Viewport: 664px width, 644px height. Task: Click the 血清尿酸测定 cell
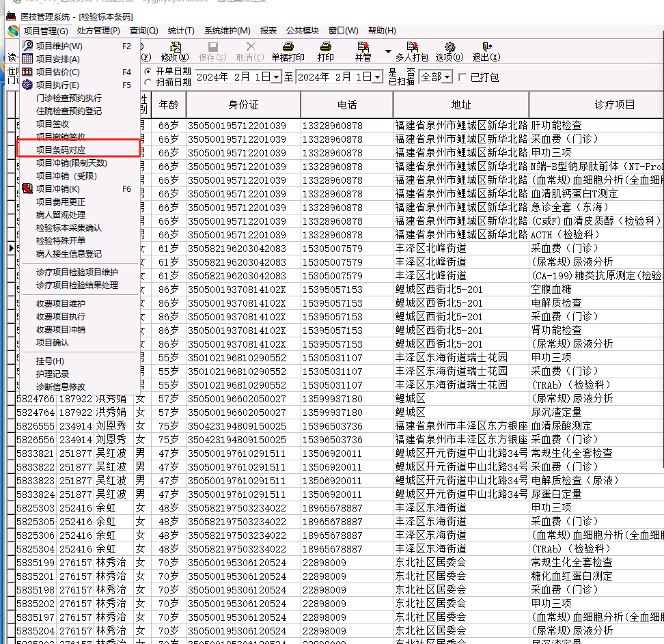[596, 426]
